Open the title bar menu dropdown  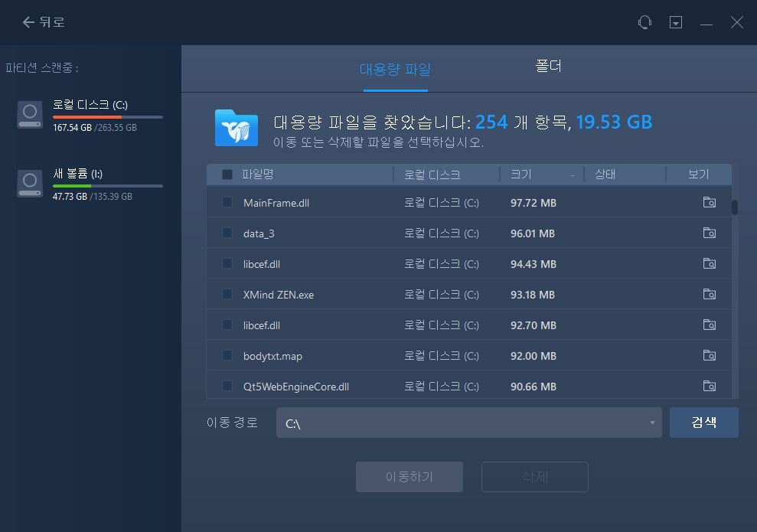(x=676, y=22)
